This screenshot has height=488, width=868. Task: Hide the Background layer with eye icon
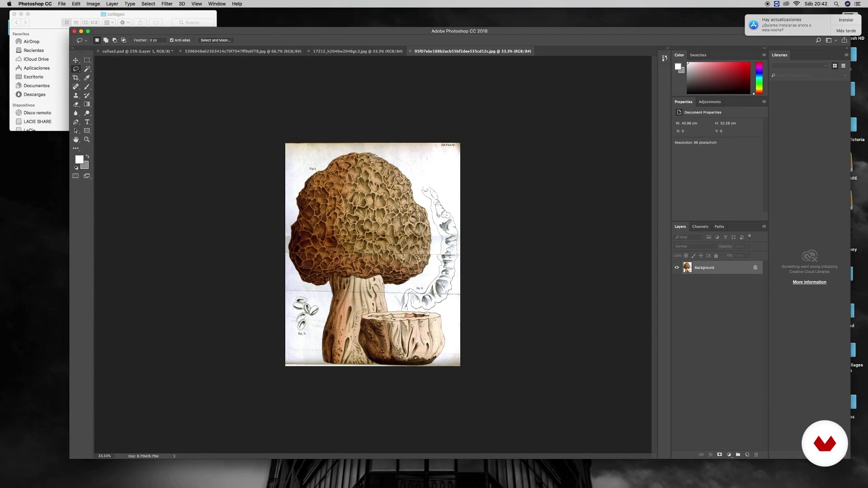click(677, 267)
